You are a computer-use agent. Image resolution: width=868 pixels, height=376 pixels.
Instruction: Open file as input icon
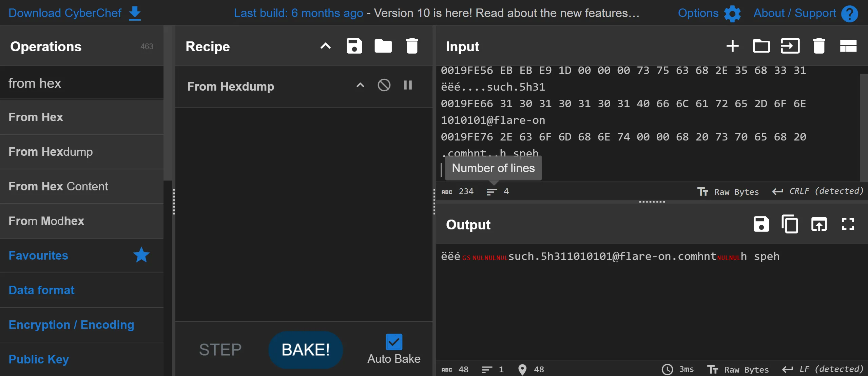pos(790,46)
